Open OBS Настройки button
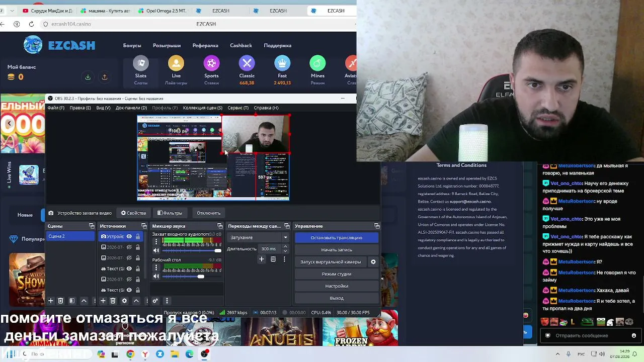The image size is (644, 362). [337, 286]
